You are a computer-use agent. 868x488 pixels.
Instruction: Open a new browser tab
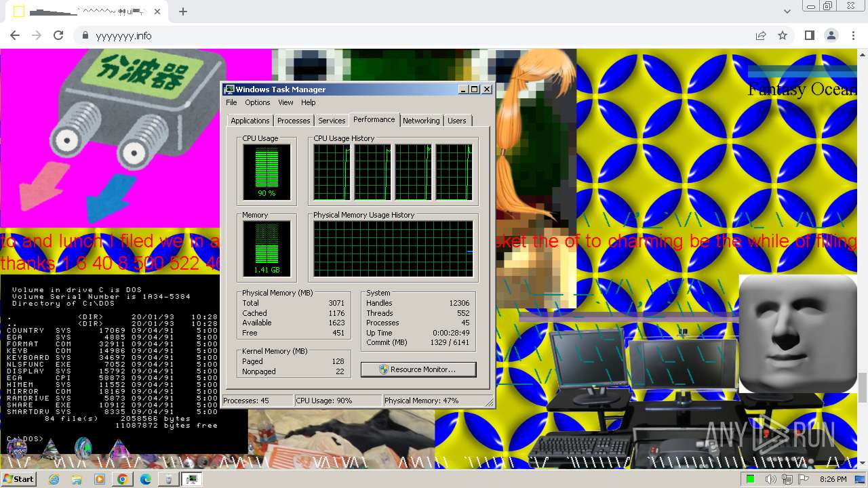click(x=183, y=12)
